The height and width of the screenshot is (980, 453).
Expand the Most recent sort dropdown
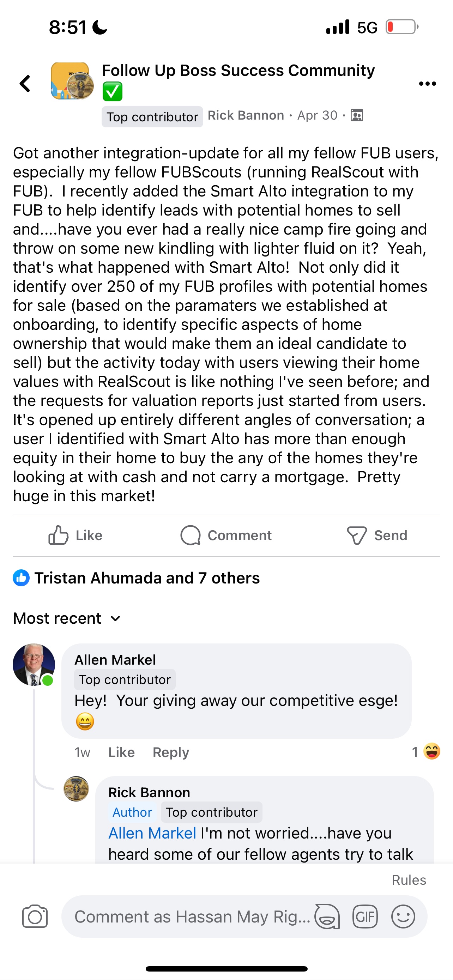(67, 618)
